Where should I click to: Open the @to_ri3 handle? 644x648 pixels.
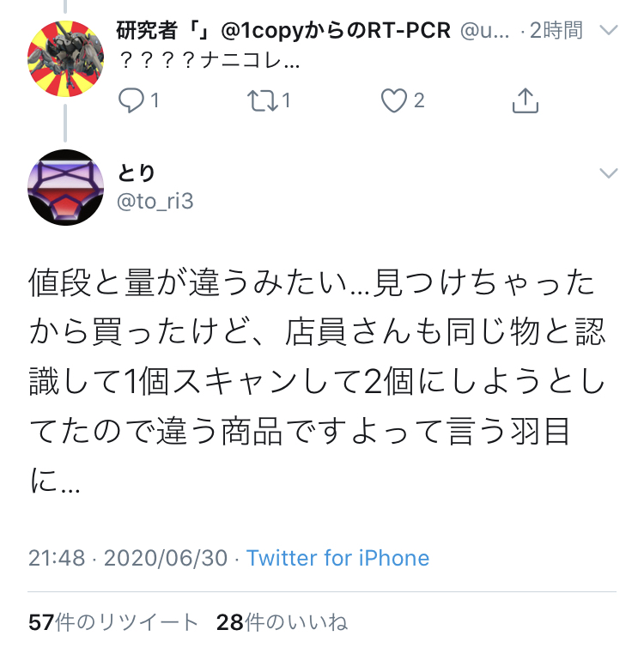[x=155, y=201]
